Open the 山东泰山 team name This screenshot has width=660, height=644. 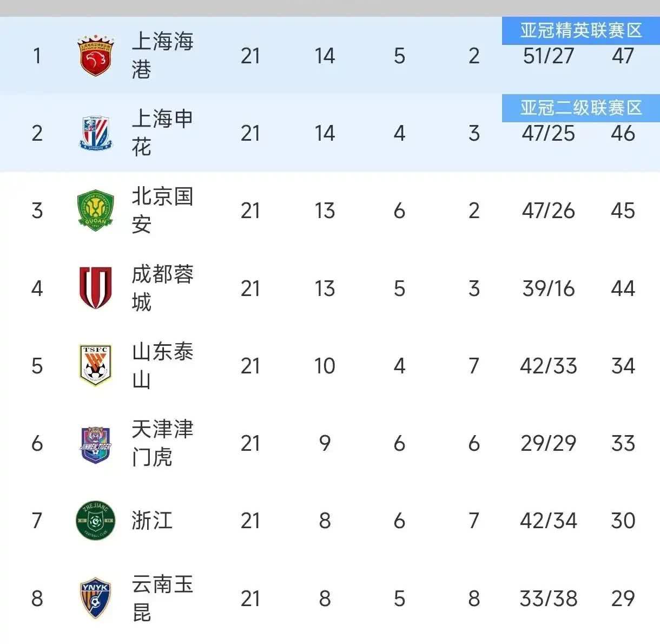click(x=162, y=365)
